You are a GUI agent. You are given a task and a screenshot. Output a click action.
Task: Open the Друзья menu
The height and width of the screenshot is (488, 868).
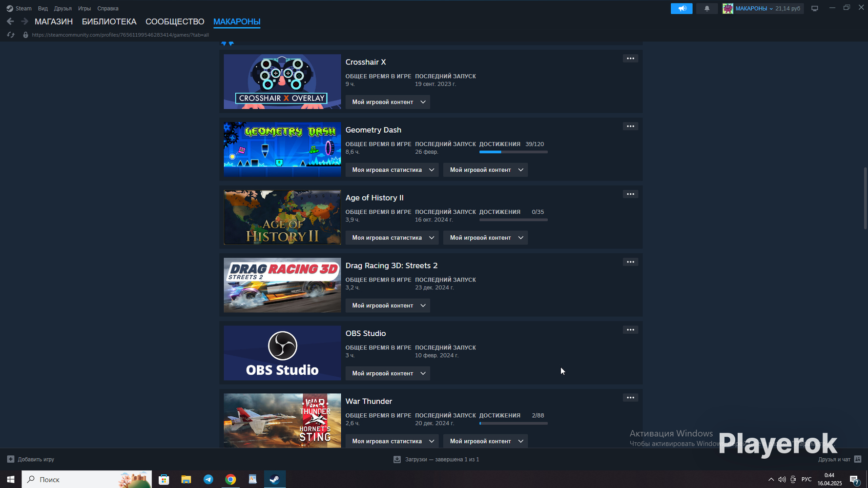tap(62, 8)
